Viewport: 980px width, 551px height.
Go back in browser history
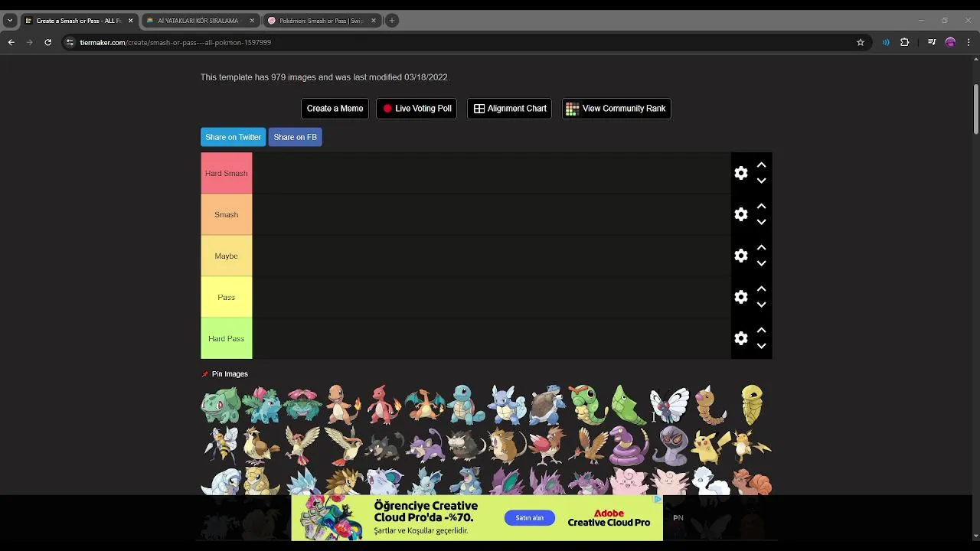pyautogui.click(x=11, y=42)
